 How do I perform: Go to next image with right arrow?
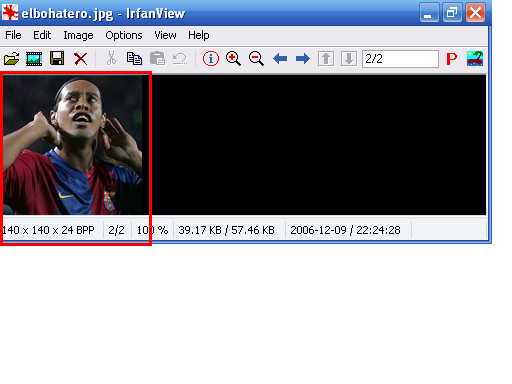coord(303,59)
